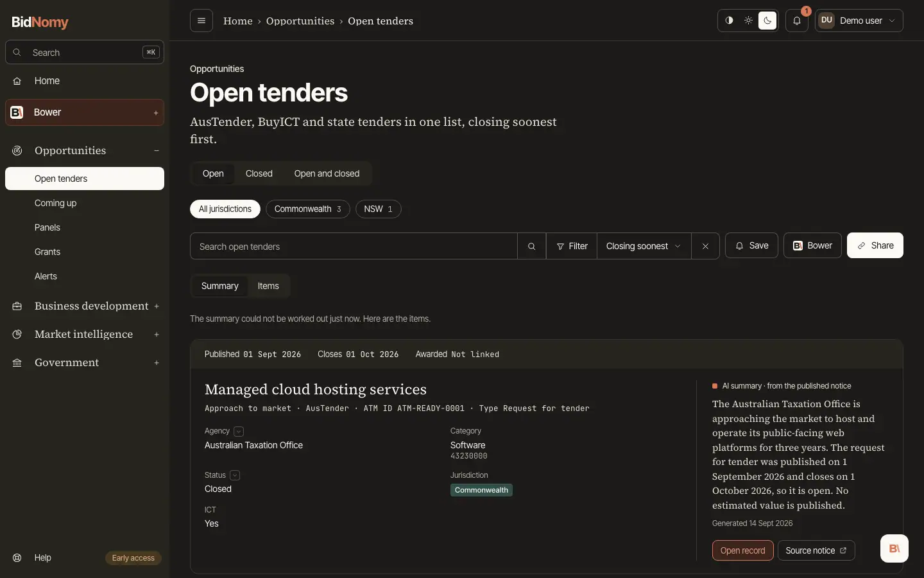Switch to the Summary tab
Screen dimensions: 924x578
tap(220, 286)
